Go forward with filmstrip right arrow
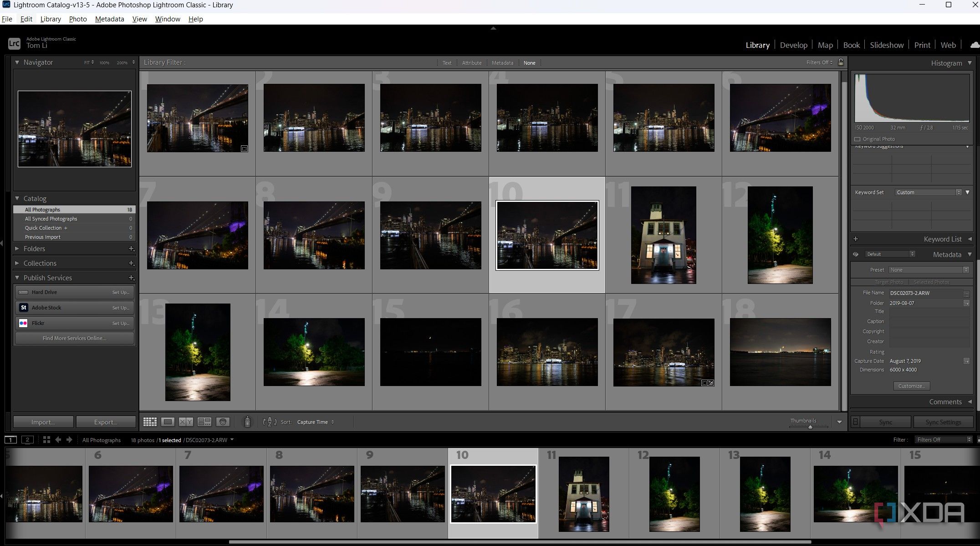 click(x=69, y=440)
